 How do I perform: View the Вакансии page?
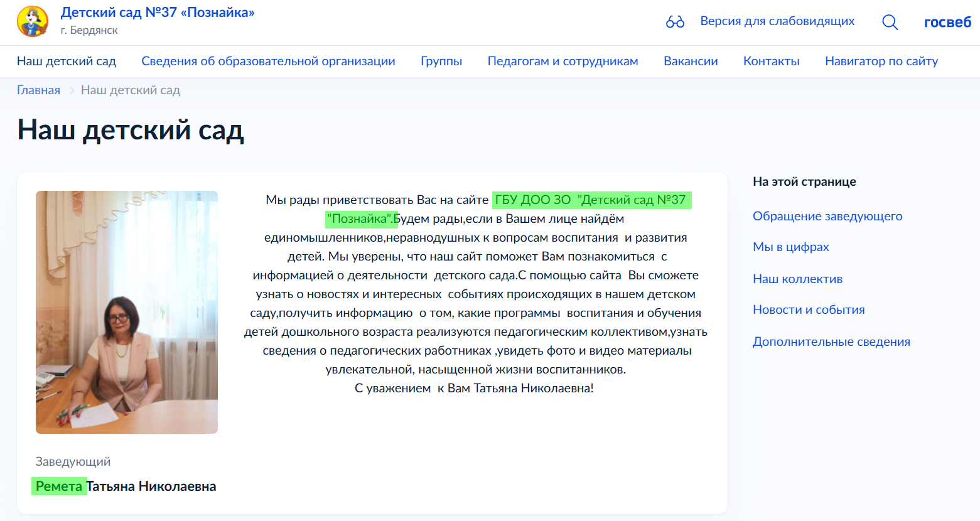[x=690, y=61]
